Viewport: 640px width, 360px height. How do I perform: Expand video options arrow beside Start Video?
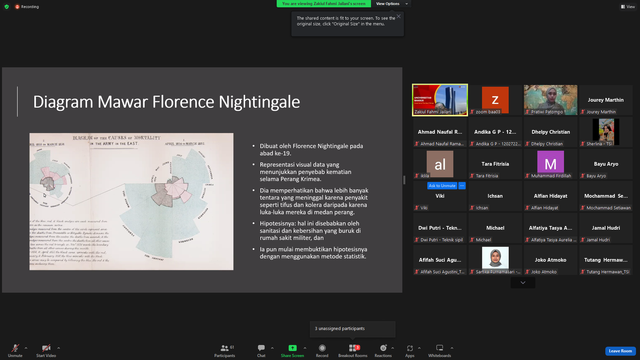(x=58, y=348)
